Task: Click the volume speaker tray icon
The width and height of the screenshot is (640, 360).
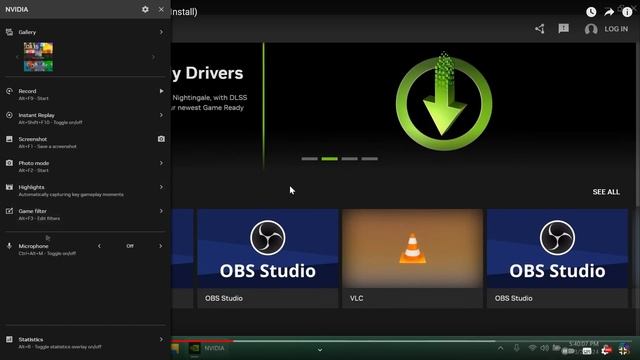Action: click(544, 348)
